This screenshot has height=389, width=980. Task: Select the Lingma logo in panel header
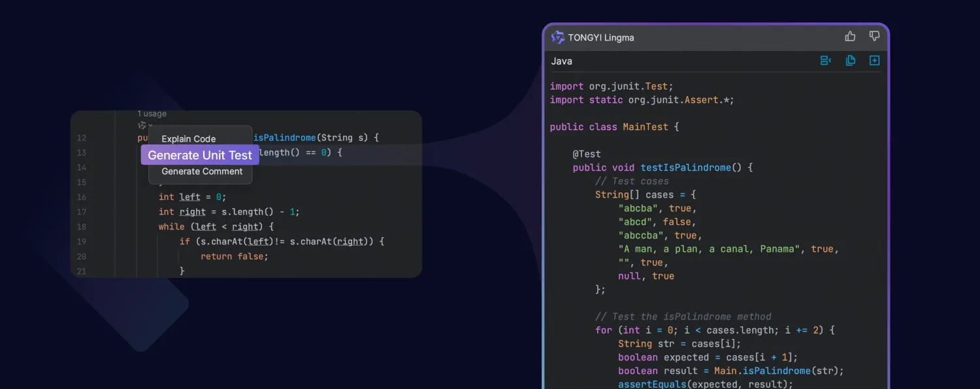[557, 37]
